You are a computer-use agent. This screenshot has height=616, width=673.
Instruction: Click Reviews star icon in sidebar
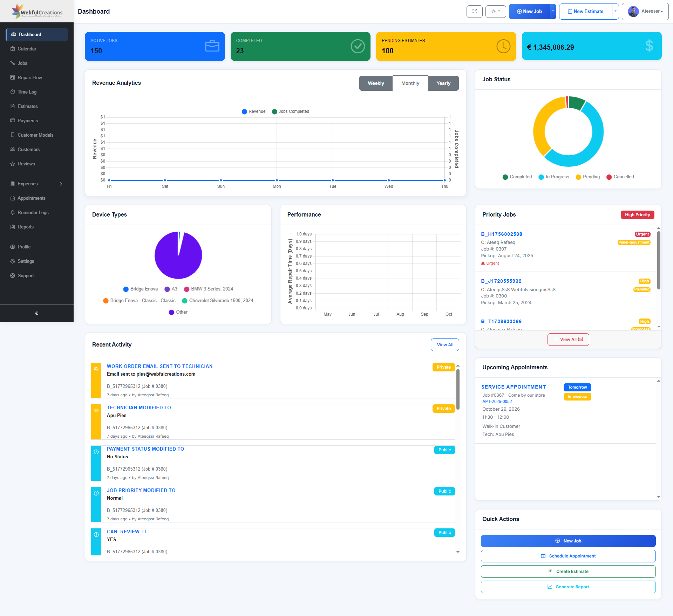[13, 164]
